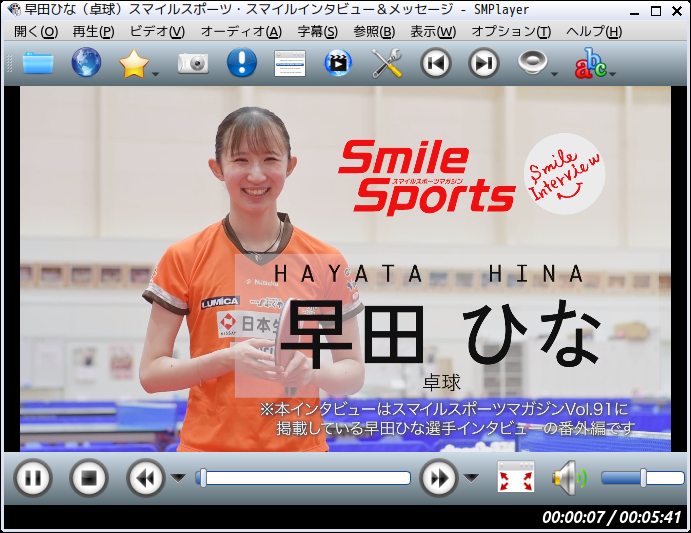Fast forward the video
The width and height of the screenshot is (691, 533).
(439, 478)
